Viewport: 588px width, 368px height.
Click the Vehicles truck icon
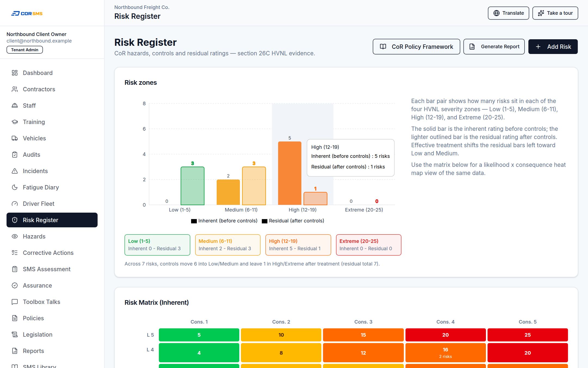[15, 138]
